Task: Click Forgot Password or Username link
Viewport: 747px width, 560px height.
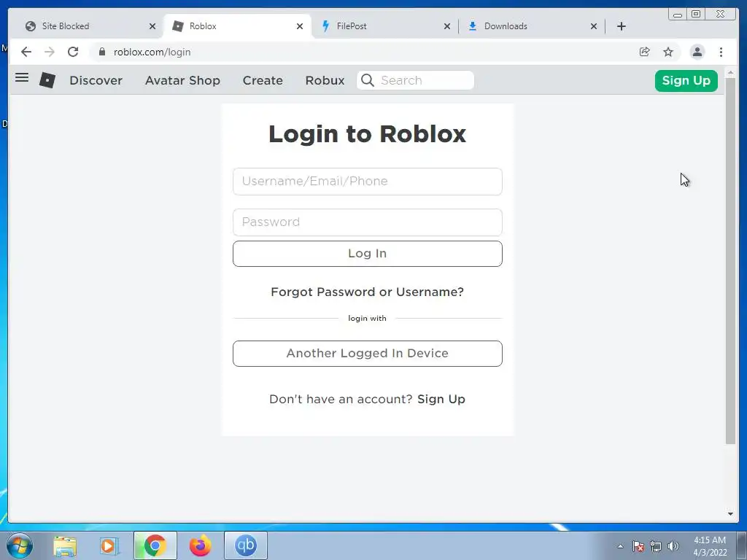Action: [368, 292]
